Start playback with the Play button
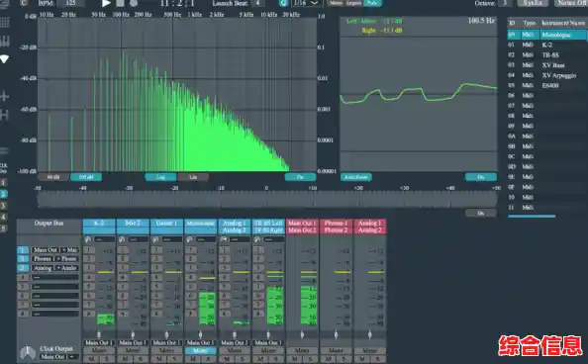Screen dimensions: 588x364 point(106,3)
